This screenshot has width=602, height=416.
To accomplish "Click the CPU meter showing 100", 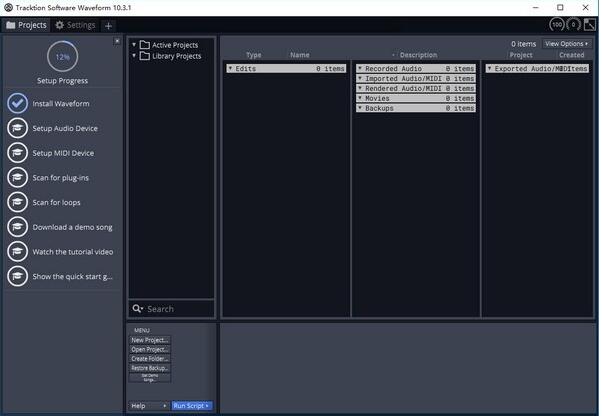I will coord(557,25).
